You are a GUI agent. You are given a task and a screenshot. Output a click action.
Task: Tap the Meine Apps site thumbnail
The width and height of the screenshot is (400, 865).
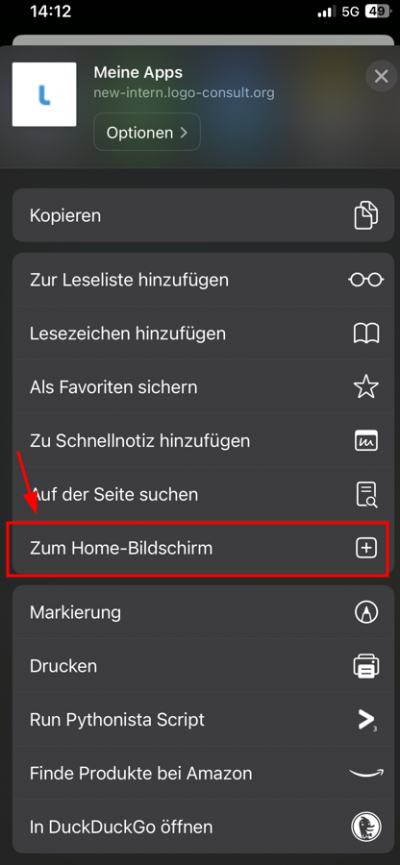[x=44, y=94]
